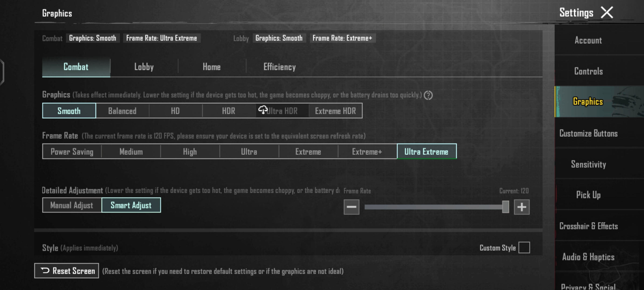Click Reset Screen button
Viewport: 644px width, 290px height.
point(66,271)
